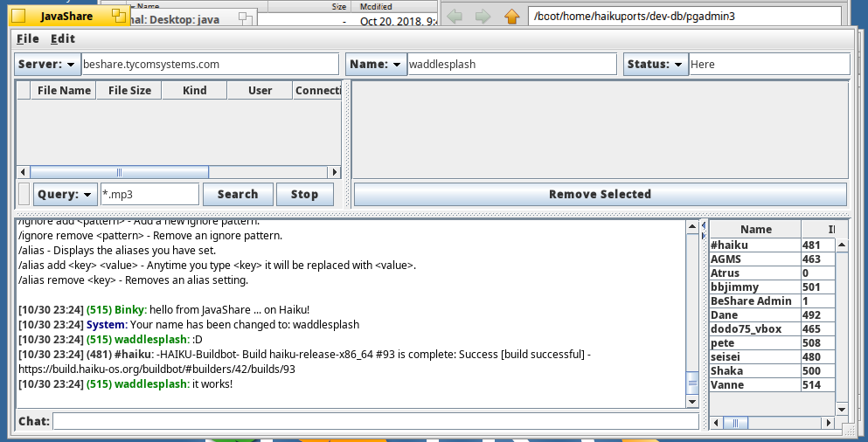Viewport: 868px width, 442px height.
Task: Click the Search button
Action: (238, 194)
